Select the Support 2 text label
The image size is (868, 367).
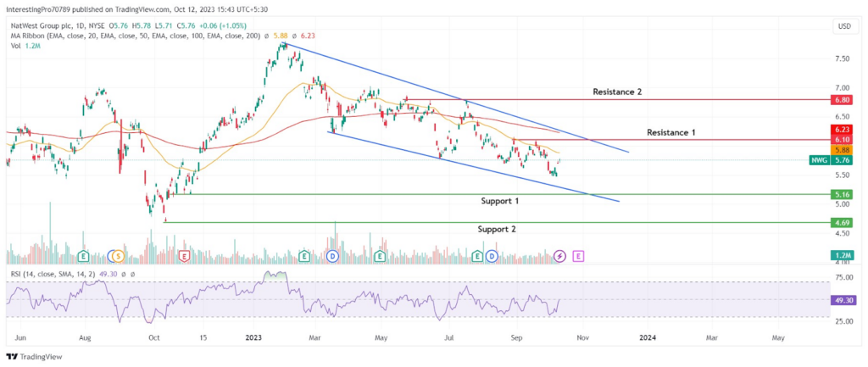(x=498, y=229)
